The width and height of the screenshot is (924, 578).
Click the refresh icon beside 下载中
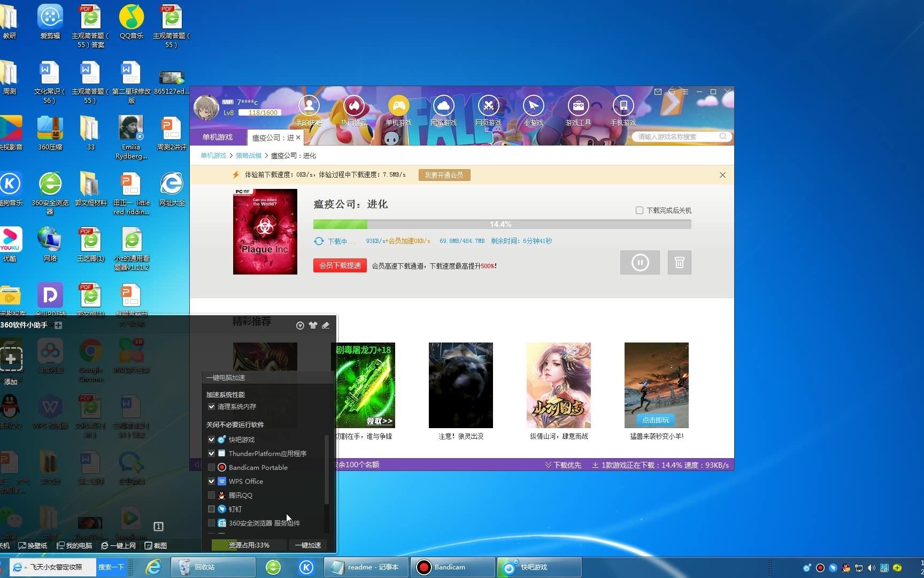coord(319,241)
